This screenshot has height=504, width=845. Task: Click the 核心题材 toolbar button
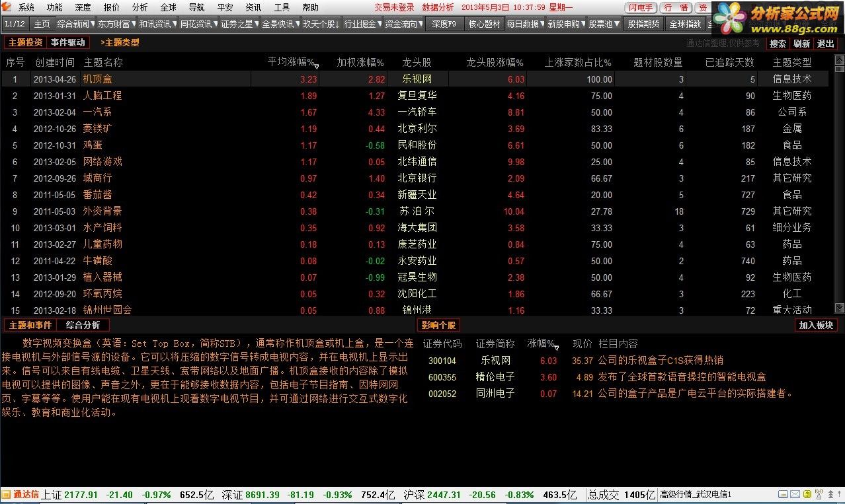tap(484, 24)
